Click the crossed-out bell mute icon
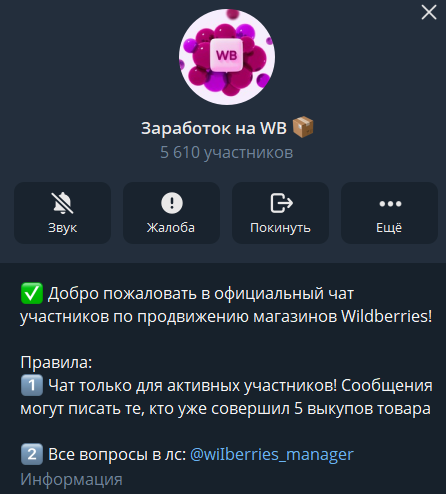Screen dimensions: 446x494 tap(63, 203)
